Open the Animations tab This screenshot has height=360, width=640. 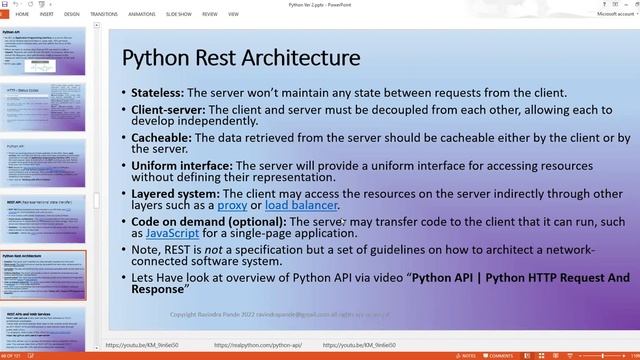(x=142, y=14)
